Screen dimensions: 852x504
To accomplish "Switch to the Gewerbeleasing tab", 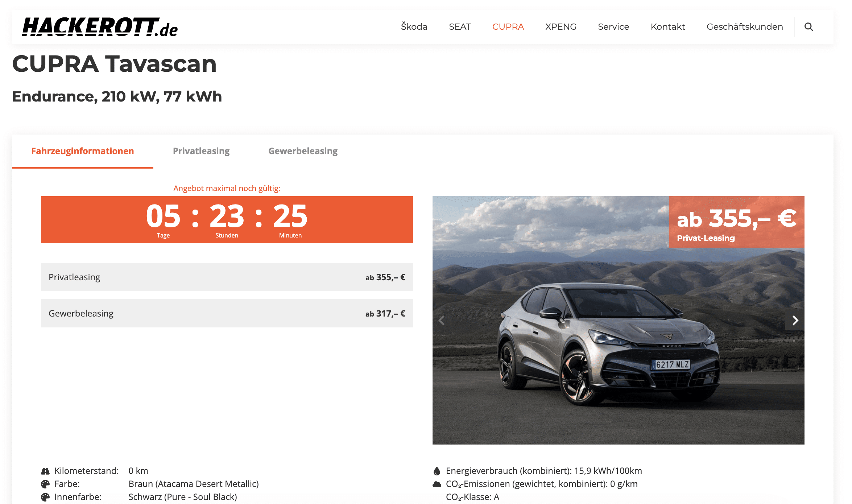I will 303,151.
